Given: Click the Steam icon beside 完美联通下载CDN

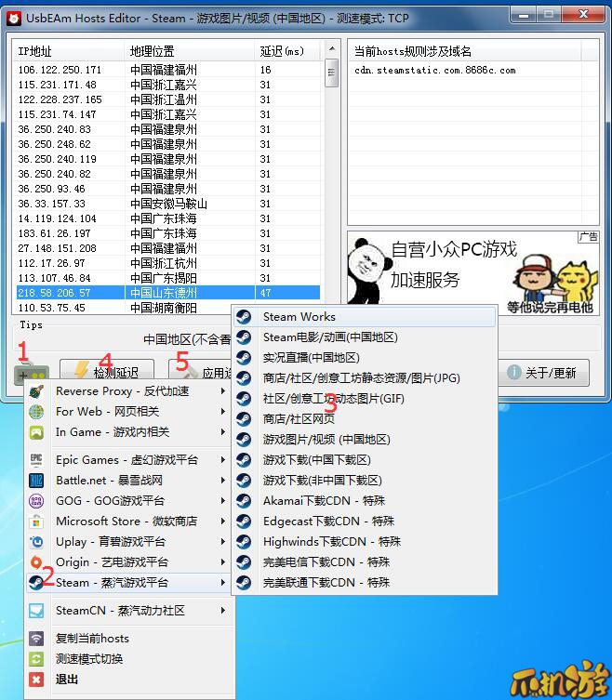Looking at the screenshot, I should coord(244,583).
